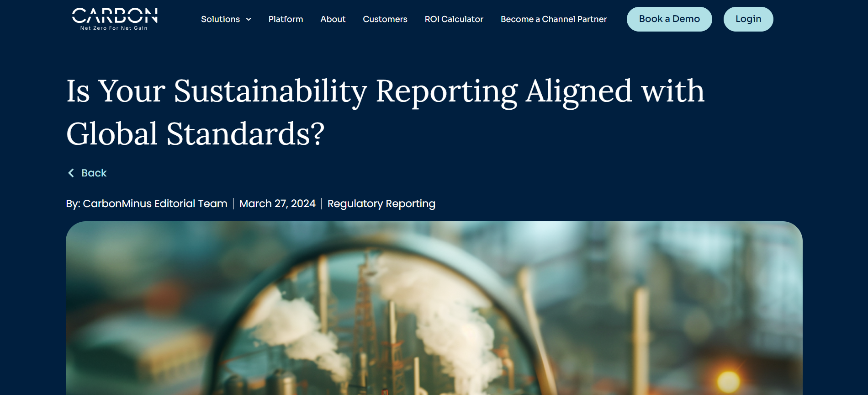Click the Book a Demo button
868x395 pixels.
tap(669, 19)
